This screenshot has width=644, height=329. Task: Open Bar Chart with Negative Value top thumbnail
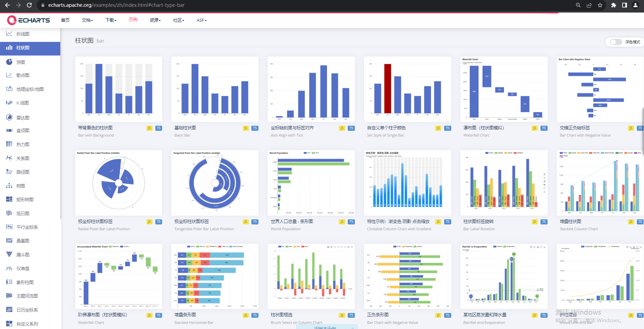600,89
